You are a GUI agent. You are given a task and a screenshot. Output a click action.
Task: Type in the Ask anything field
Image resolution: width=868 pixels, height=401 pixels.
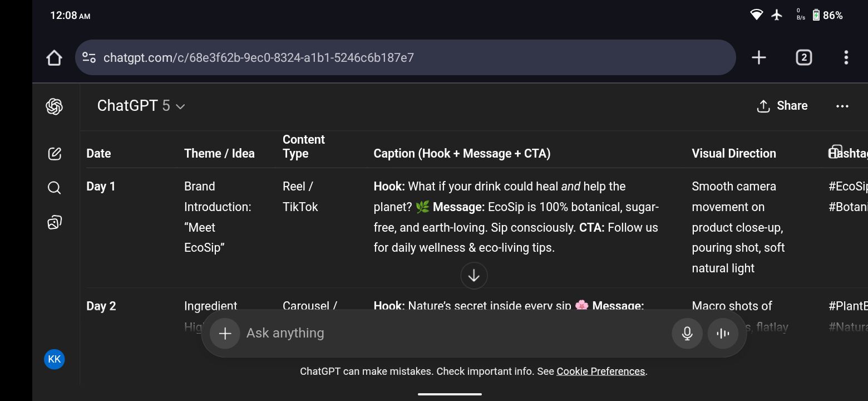coord(445,333)
